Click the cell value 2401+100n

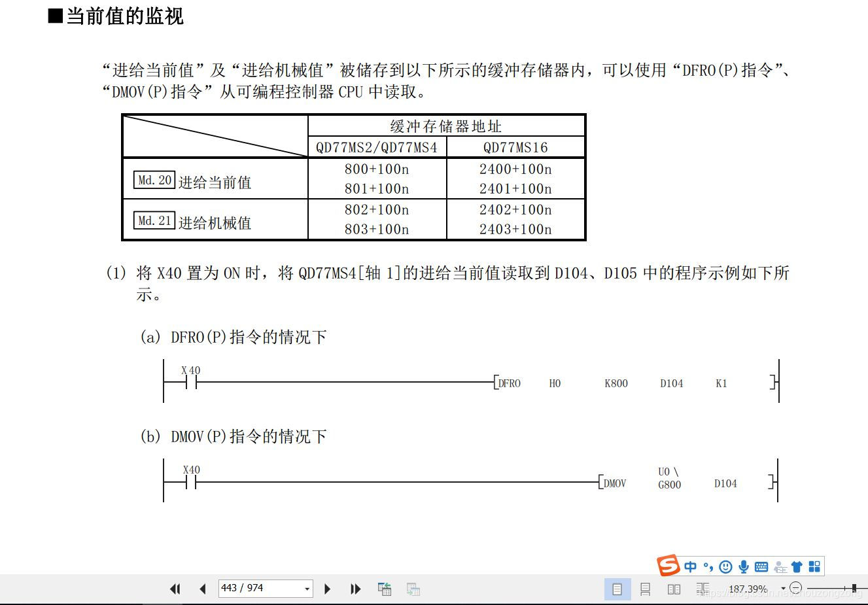515,188
